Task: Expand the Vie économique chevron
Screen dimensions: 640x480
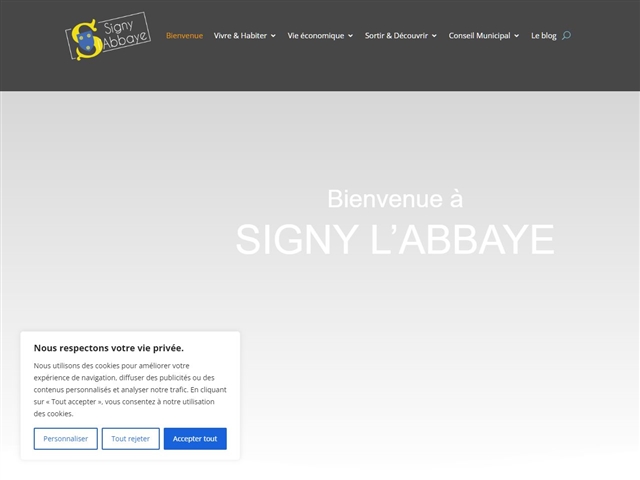Action: pyautogui.click(x=350, y=36)
